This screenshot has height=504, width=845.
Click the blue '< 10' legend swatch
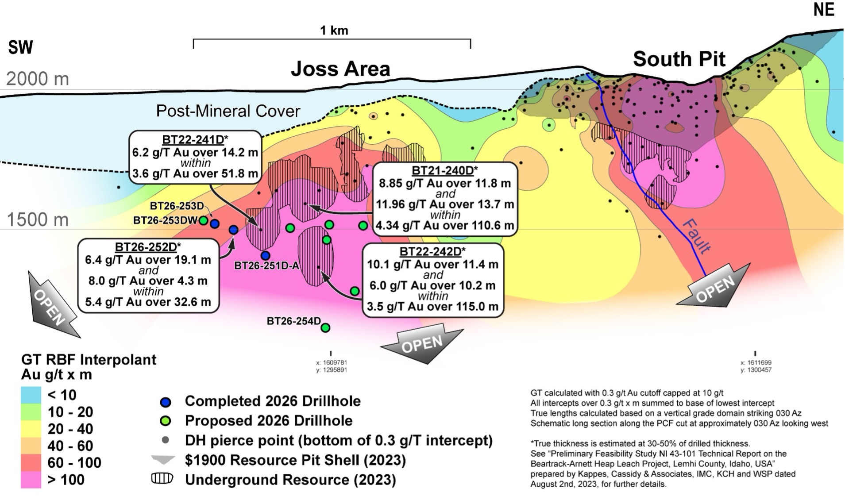pyautogui.click(x=31, y=395)
